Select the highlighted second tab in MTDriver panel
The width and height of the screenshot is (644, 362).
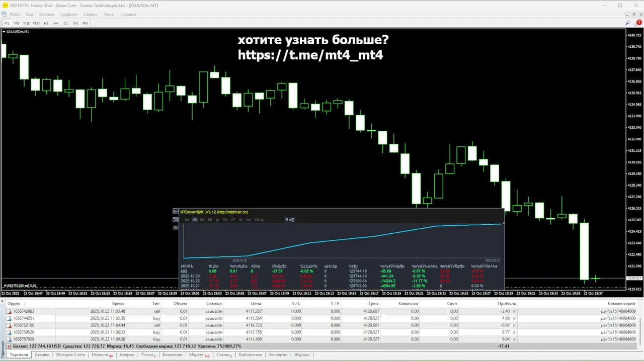[195, 220]
